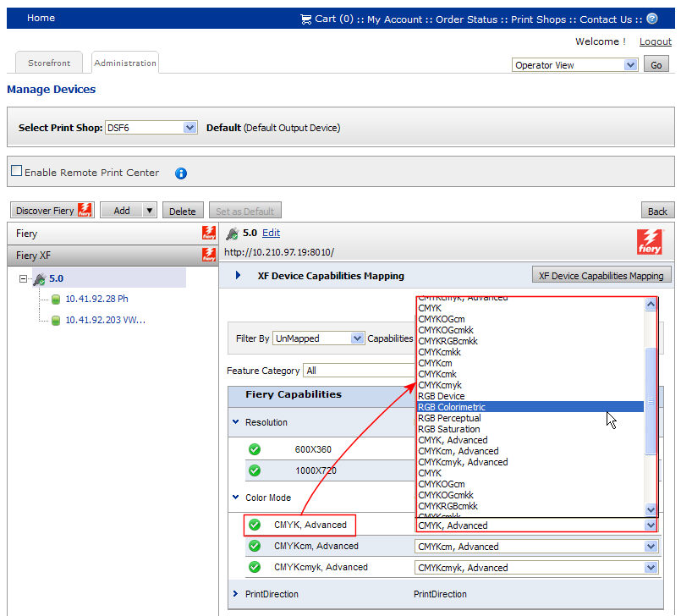The image size is (681, 616).
Task: Switch to the Storefront tab
Action: [x=49, y=63]
